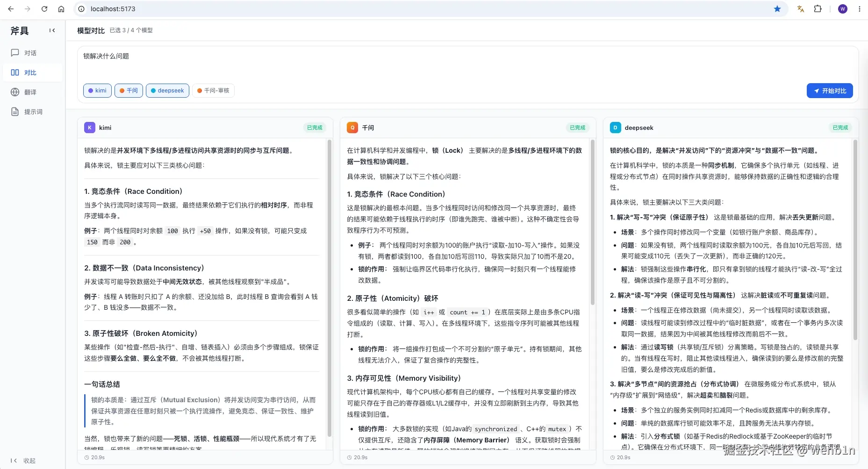Reload the current page

(x=44, y=9)
